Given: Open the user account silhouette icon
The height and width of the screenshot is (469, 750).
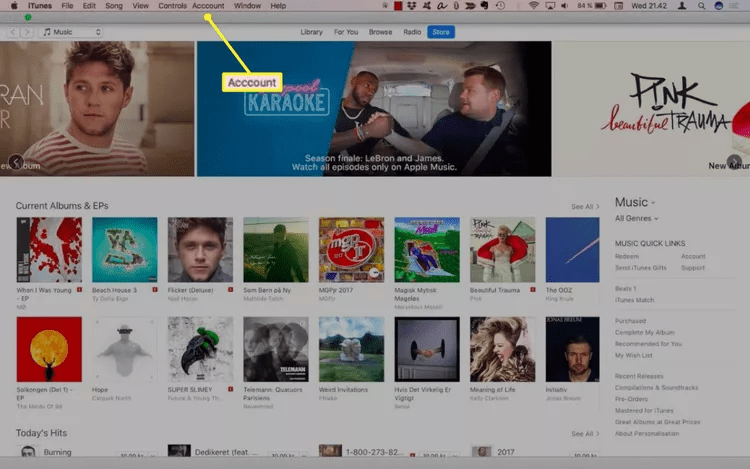Looking at the screenshot, I should click(682, 6).
